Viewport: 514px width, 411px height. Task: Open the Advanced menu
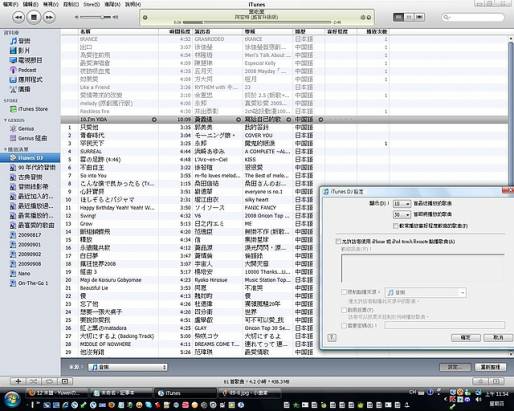(x=112, y=4)
